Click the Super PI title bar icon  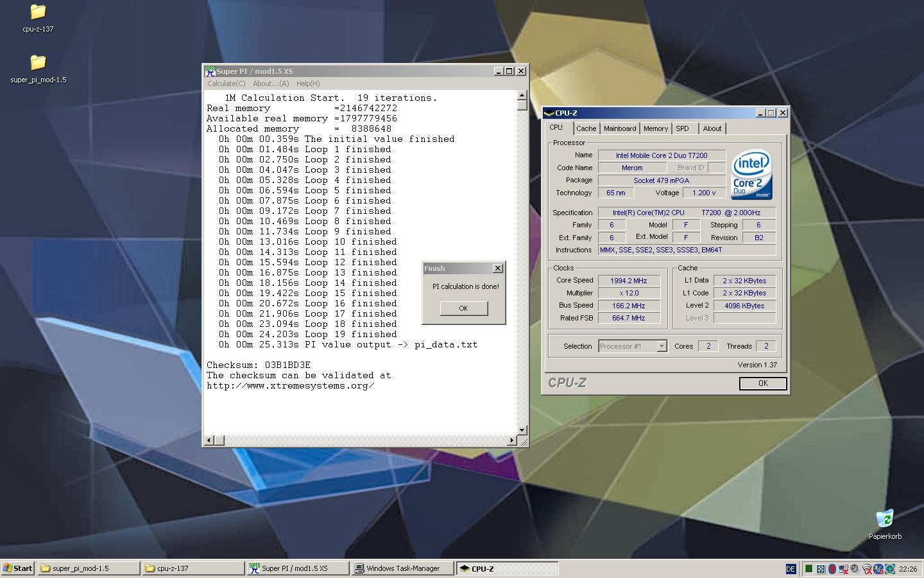[x=209, y=71]
